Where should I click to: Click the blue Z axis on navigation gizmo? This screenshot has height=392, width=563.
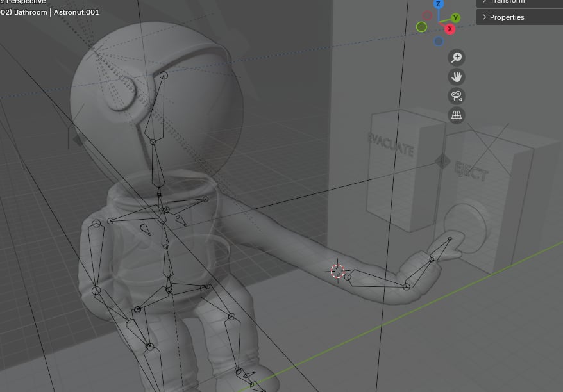tap(439, 4)
